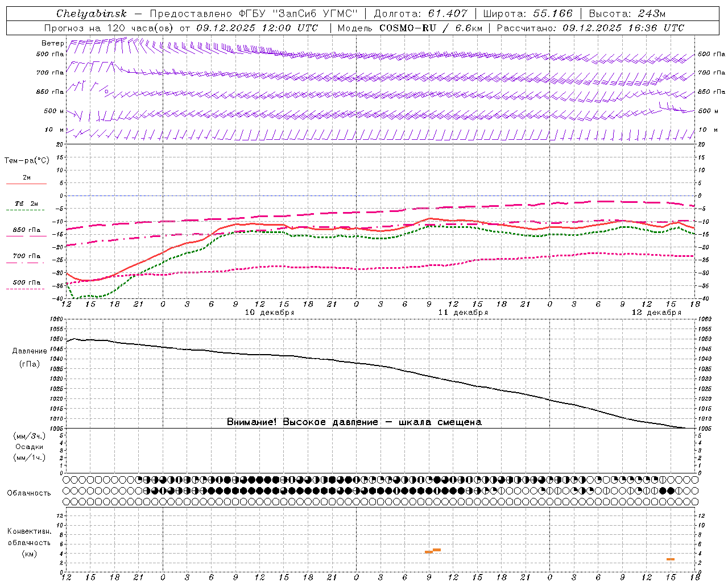The width and height of the screenshot is (728, 582).
Task: Click the 'Конвективн.' convective cloud label
Action: [x=29, y=531]
